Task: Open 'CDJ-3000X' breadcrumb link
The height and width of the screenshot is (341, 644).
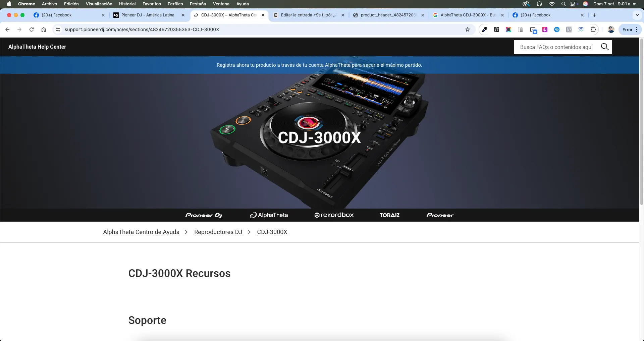Action: [x=272, y=232]
